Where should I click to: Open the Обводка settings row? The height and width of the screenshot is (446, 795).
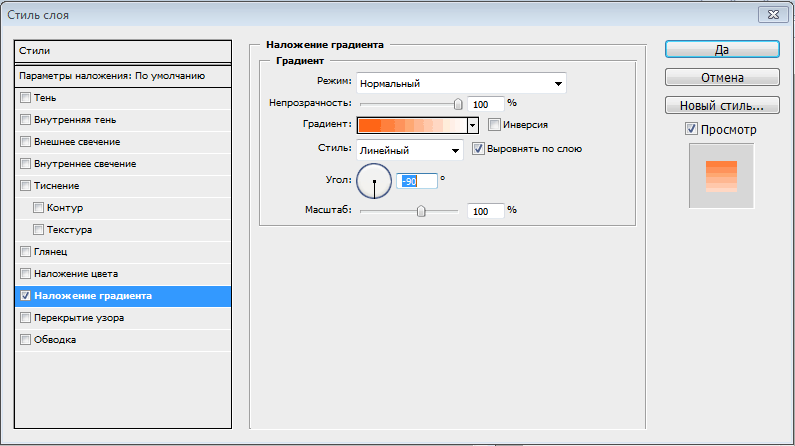(x=123, y=340)
